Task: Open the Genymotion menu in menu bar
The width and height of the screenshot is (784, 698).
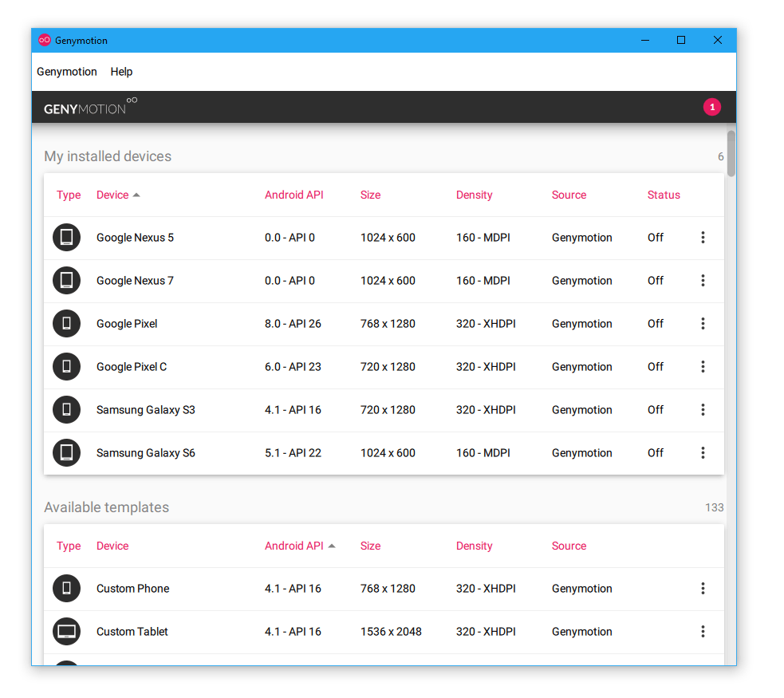Action: 66,72
